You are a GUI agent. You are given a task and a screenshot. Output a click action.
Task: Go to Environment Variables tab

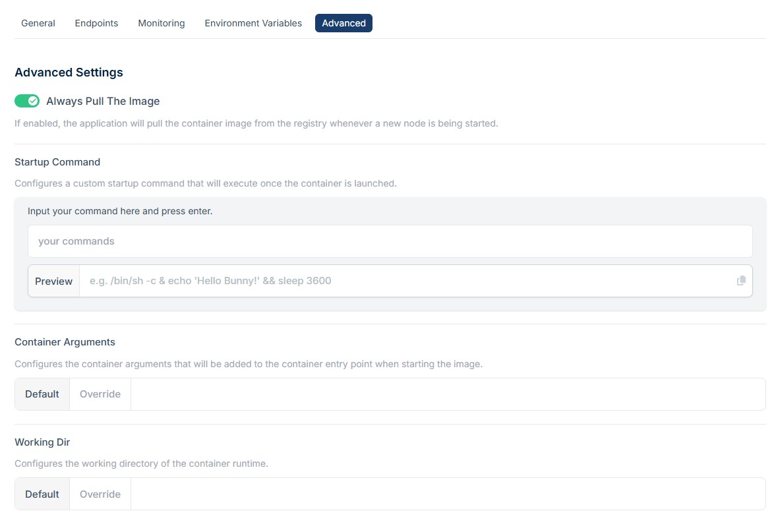(x=253, y=23)
